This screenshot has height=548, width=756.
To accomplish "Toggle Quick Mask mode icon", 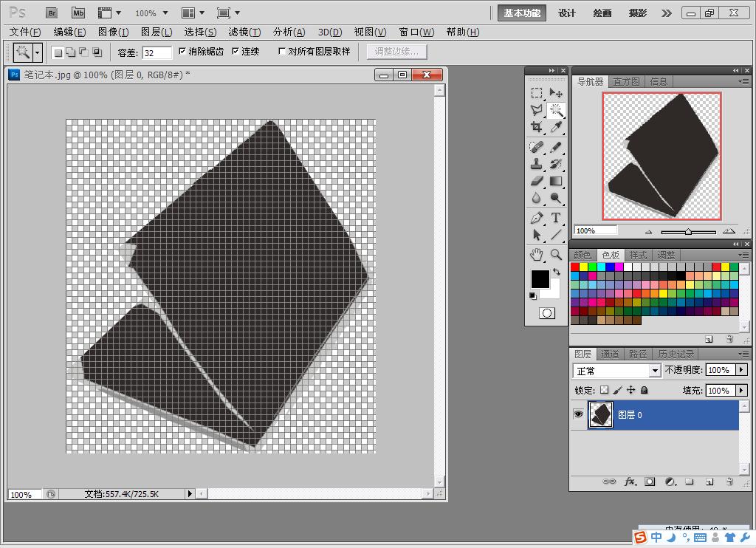I will (x=547, y=313).
